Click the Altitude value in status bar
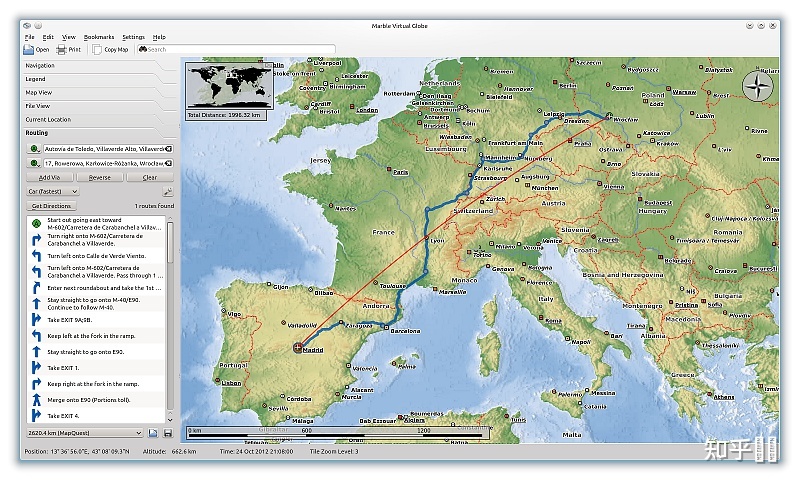This screenshot has height=480, width=800. (184, 451)
